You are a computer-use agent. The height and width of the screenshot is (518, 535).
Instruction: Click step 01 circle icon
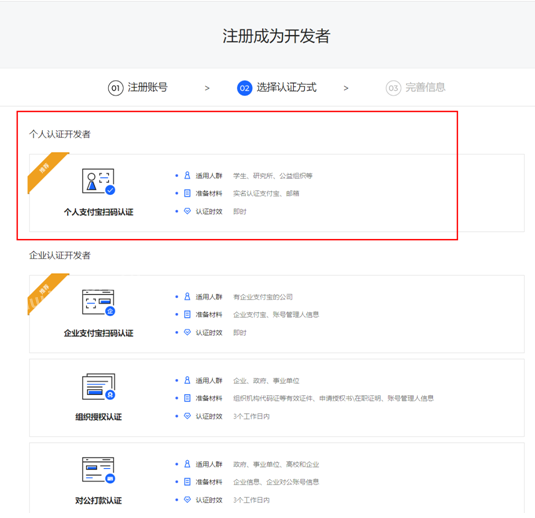coord(115,88)
